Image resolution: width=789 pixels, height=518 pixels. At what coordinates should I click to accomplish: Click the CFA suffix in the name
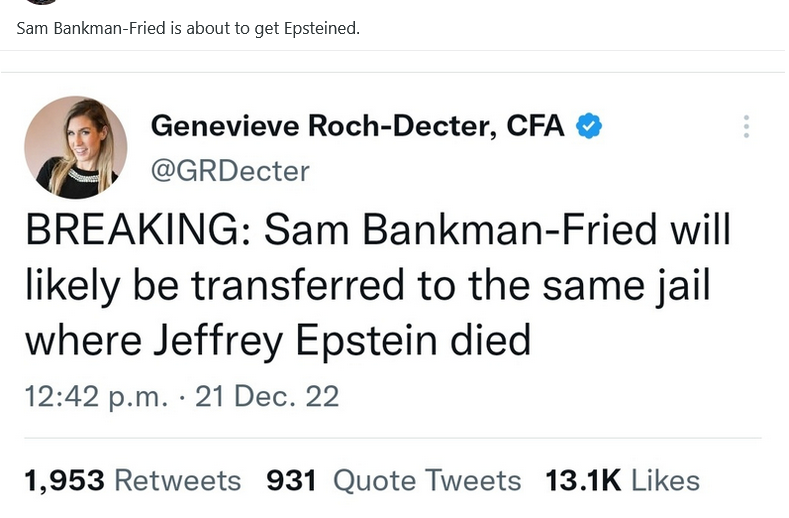[535, 127]
